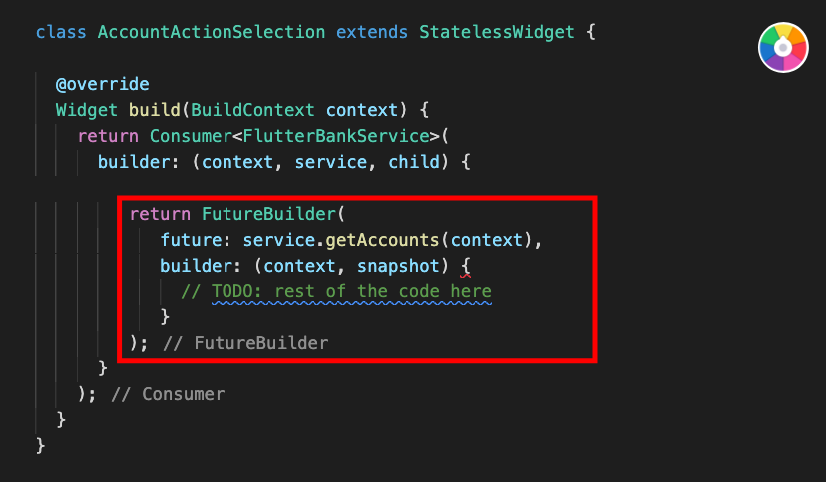
Task: Click the // FutureBuilder closing label
Action: (245, 343)
